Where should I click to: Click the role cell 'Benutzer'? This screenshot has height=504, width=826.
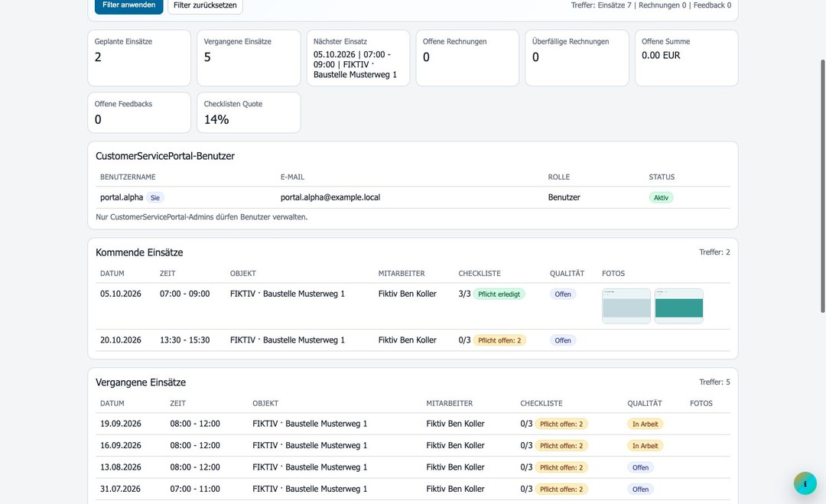564,197
